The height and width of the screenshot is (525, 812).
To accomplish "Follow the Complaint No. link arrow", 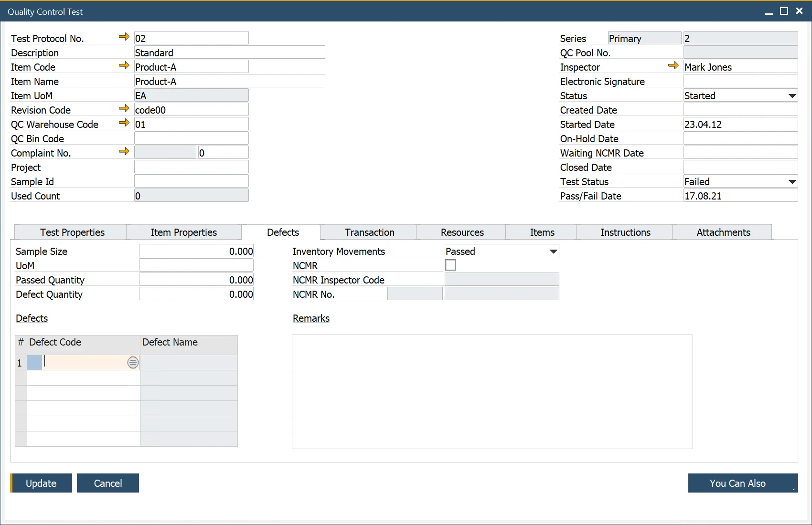I will [124, 151].
